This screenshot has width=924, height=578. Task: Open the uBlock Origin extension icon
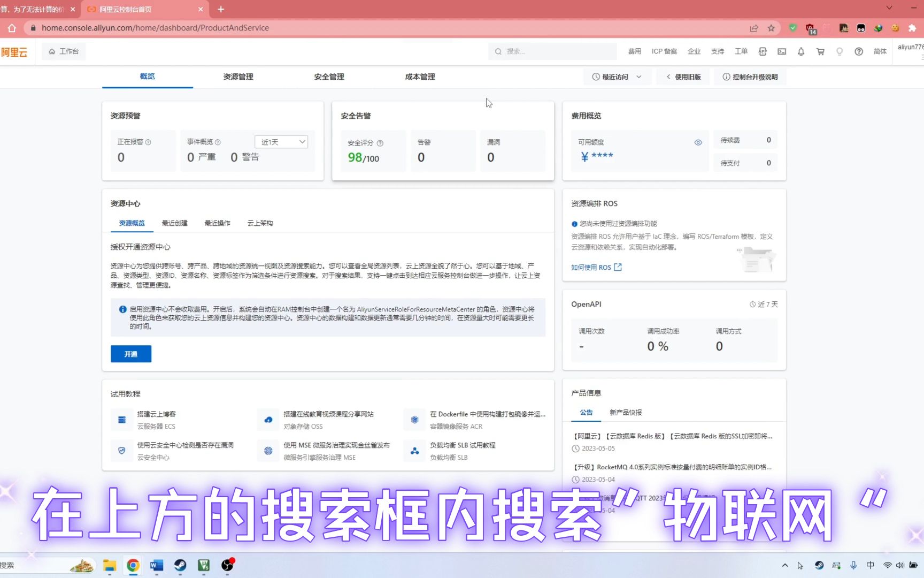click(811, 28)
